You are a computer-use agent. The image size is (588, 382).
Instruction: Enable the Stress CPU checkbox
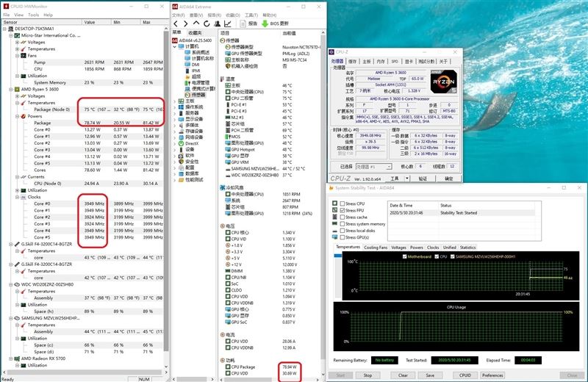(x=343, y=203)
